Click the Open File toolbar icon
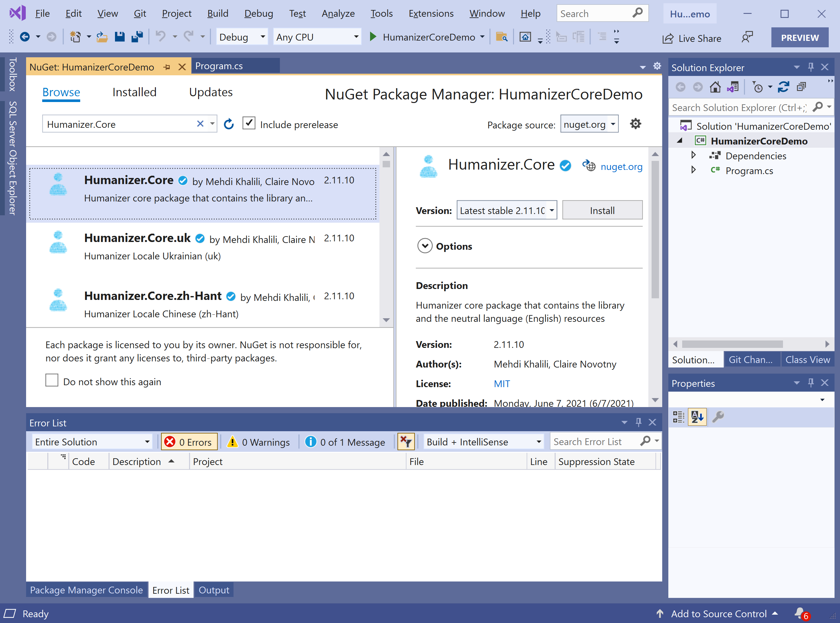 tap(102, 37)
